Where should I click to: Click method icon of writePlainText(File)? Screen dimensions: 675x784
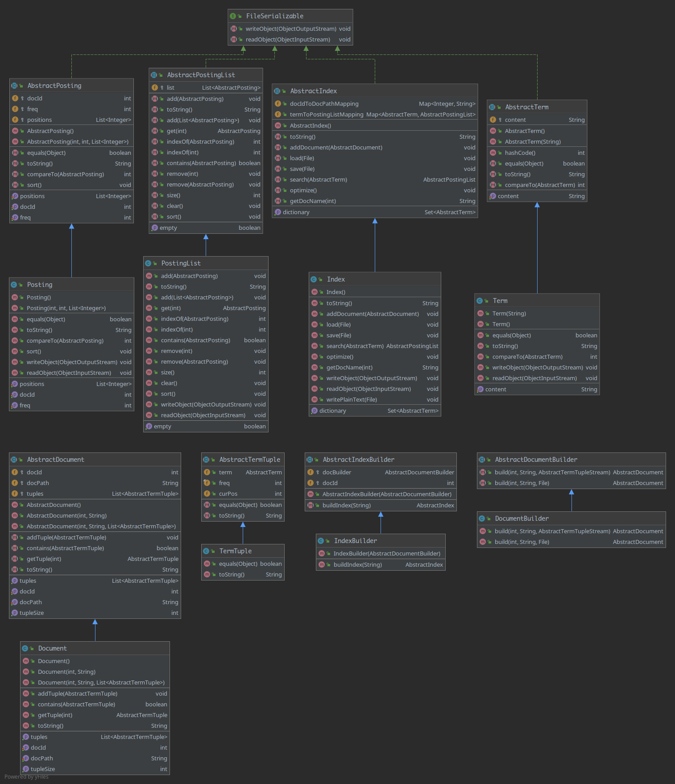point(315,399)
